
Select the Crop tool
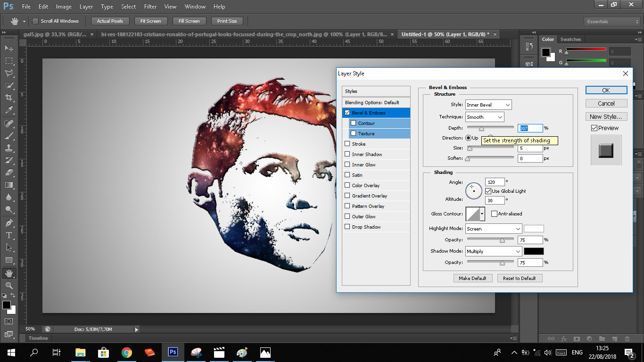tap(9, 98)
